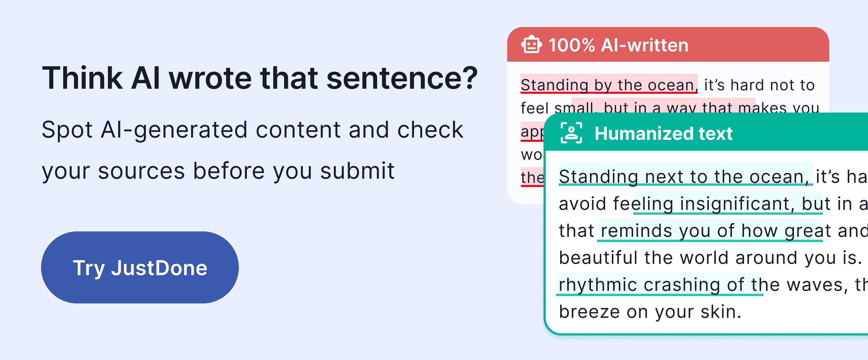The width and height of the screenshot is (868, 360).
Task: Click the headline Think AI wrote that sentence?
Action: [260, 78]
